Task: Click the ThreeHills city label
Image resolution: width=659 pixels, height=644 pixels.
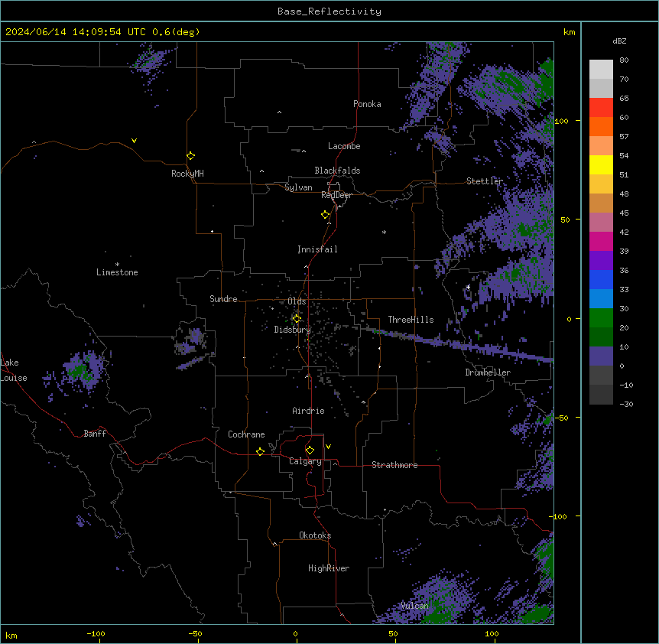Action: click(411, 320)
